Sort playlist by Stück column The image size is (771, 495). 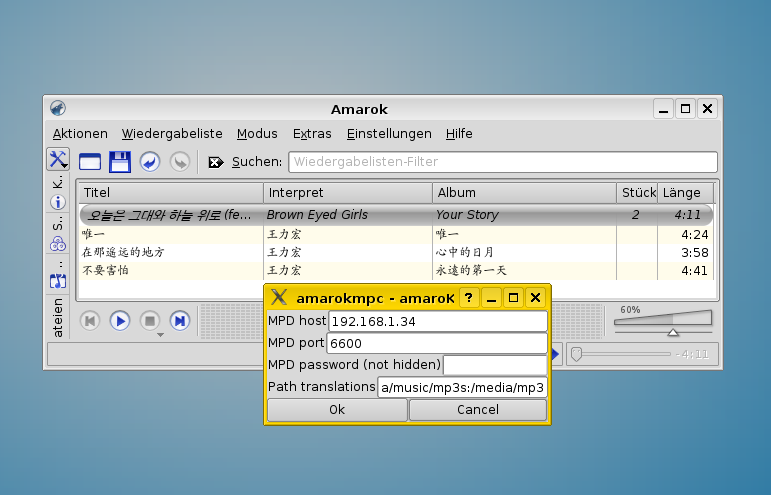637,193
